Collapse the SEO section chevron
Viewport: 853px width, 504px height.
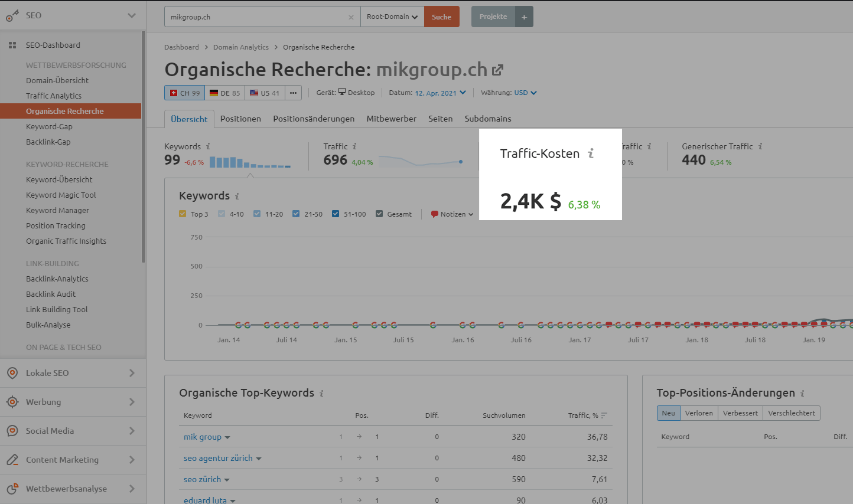132,16
